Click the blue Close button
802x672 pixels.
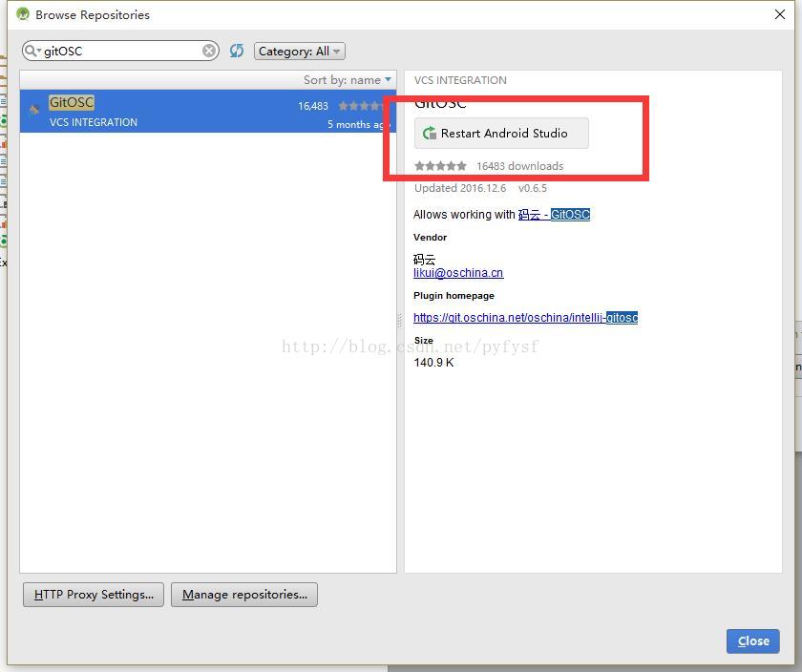click(x=753, y=640)
